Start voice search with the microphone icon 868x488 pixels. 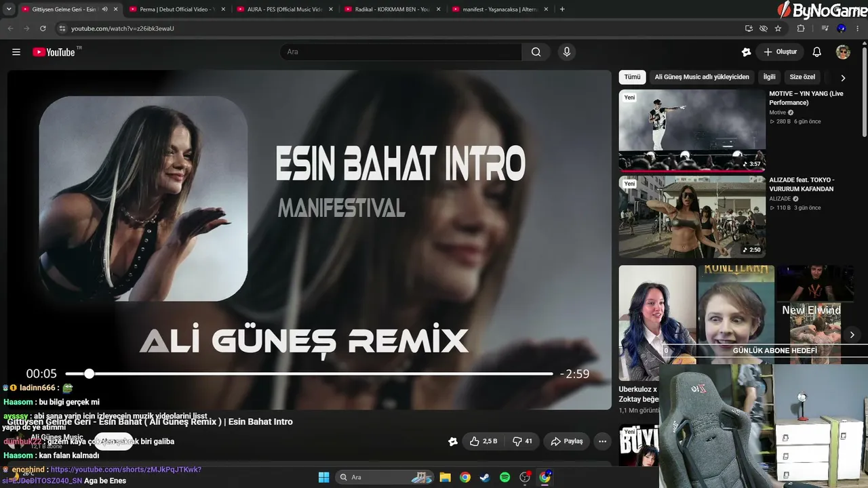[x=567, y=52]
